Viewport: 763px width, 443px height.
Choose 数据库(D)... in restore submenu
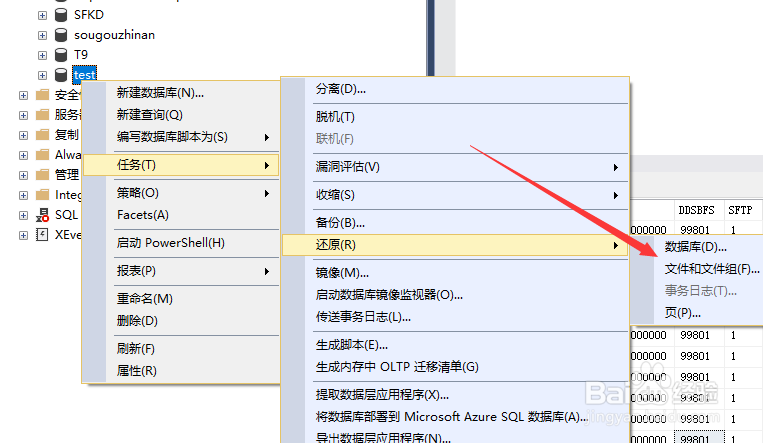click(697, 247)
